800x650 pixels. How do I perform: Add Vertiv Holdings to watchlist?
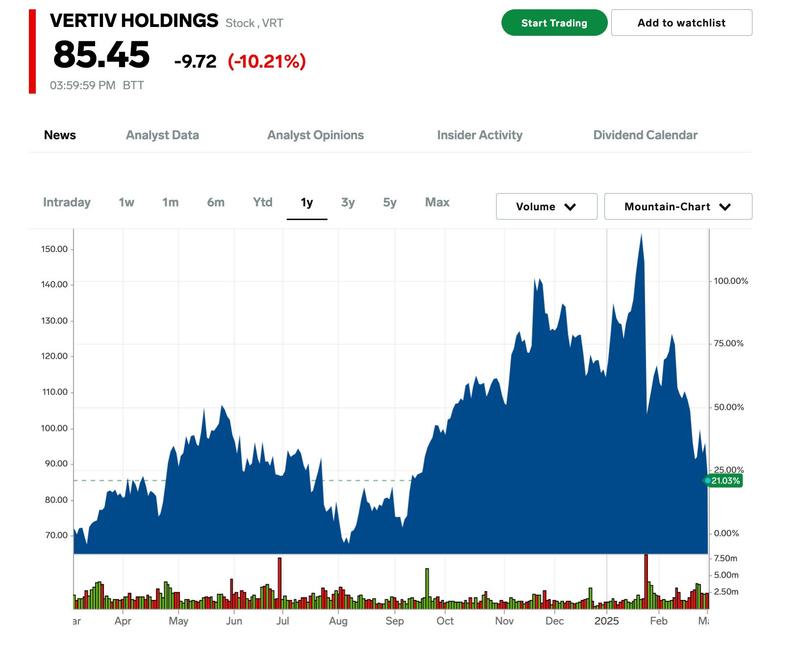click(681, 23)
